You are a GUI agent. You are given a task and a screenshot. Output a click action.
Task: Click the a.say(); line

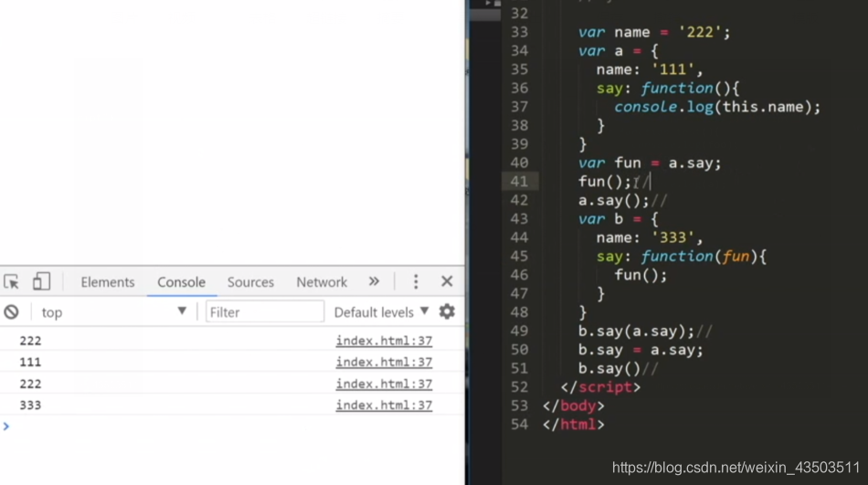coord(613,200)
